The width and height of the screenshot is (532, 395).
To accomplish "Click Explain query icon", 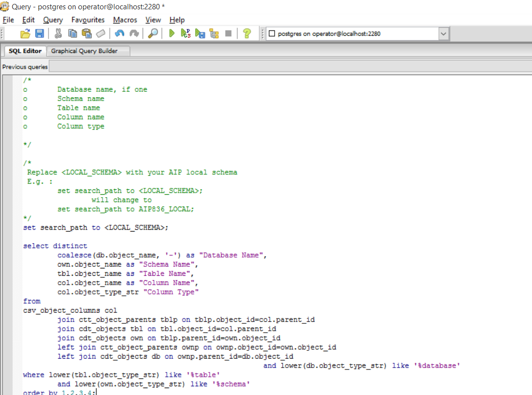I will (214, 33).
